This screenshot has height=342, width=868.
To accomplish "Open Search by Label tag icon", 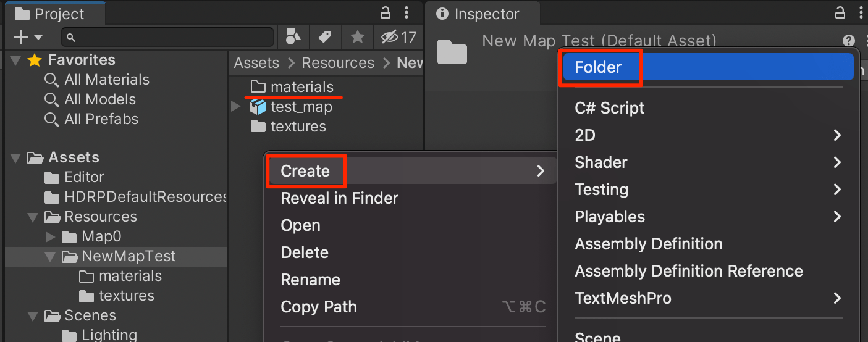I will point(324,38).
